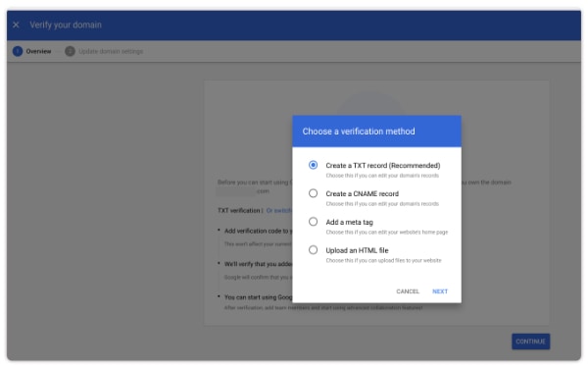Click 'Choose a verification method' heading
This screenshot has height=368, width=588.
click(359, 131)
